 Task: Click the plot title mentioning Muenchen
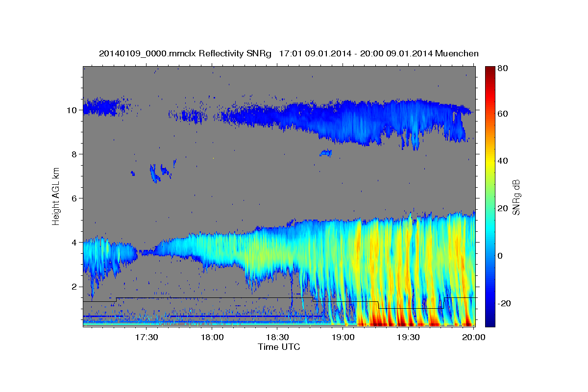289,53
